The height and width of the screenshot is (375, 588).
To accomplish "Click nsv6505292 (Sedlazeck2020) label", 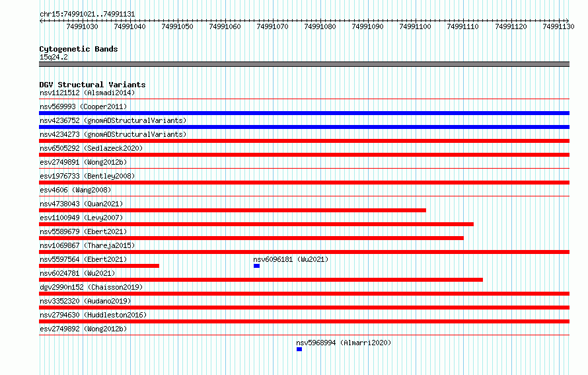I will coord(91,148).
